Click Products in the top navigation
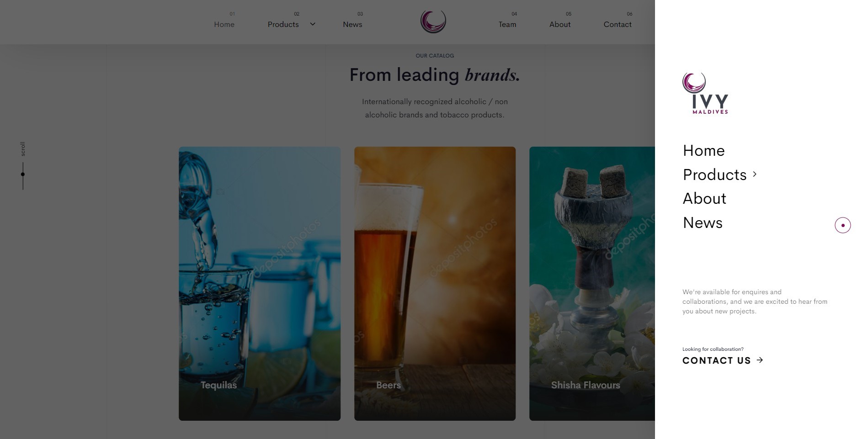The height and width of the screenshot is (439, 868). pos(283,24)
